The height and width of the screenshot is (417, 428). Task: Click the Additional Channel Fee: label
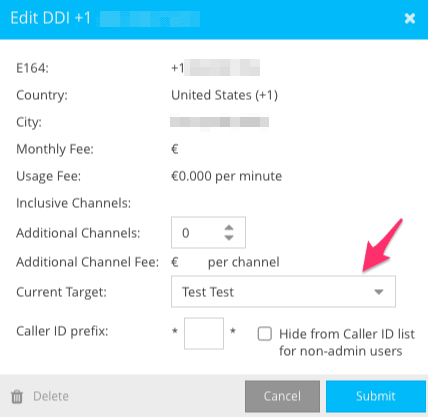pyautogui.click(x=88, y=262)
